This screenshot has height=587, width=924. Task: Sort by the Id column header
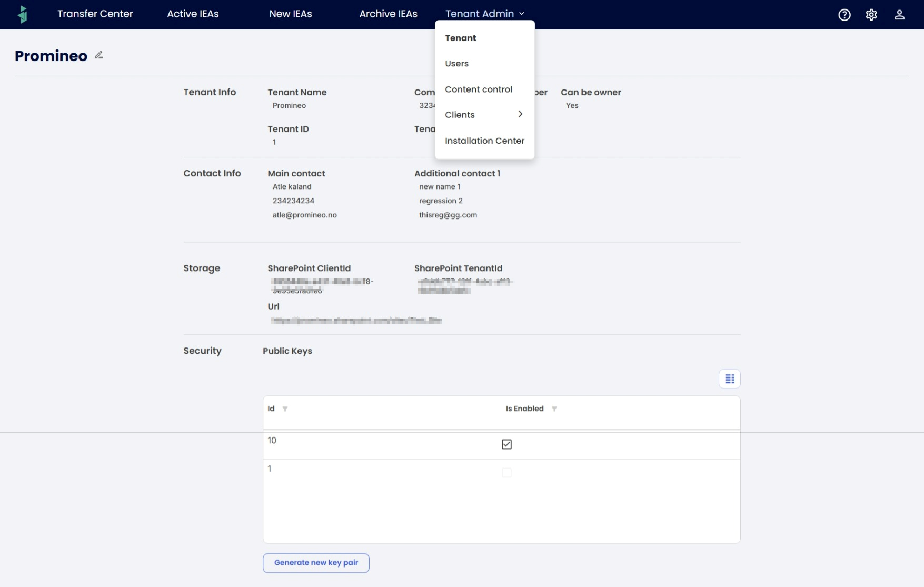(271, 409)
